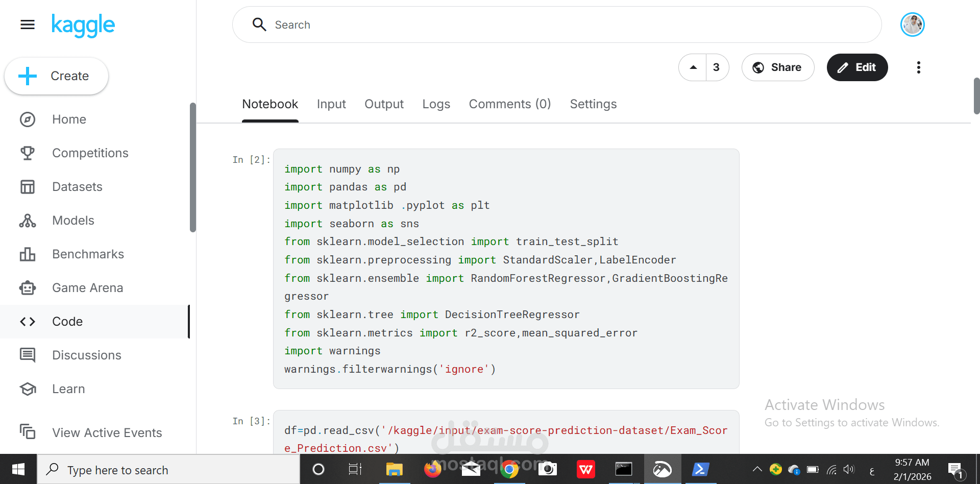Click the page vertical scrollbar
This screenshot has width=980, height=484.
976,96
